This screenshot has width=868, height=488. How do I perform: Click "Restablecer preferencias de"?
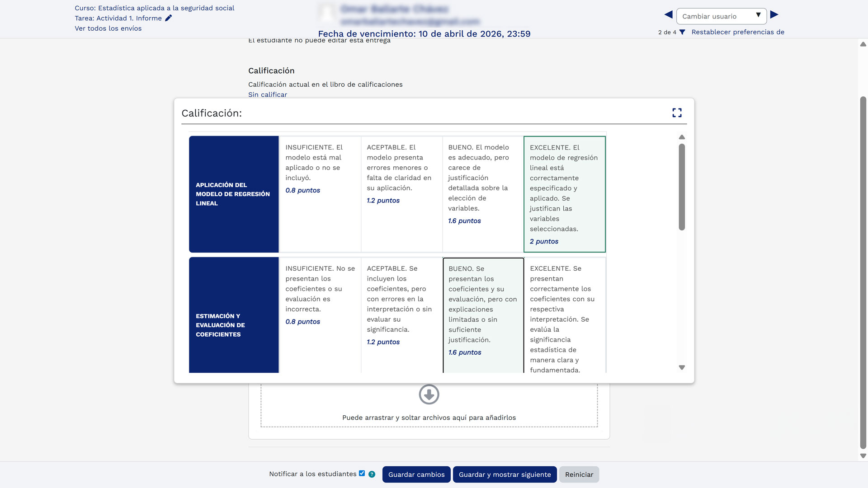738,32
